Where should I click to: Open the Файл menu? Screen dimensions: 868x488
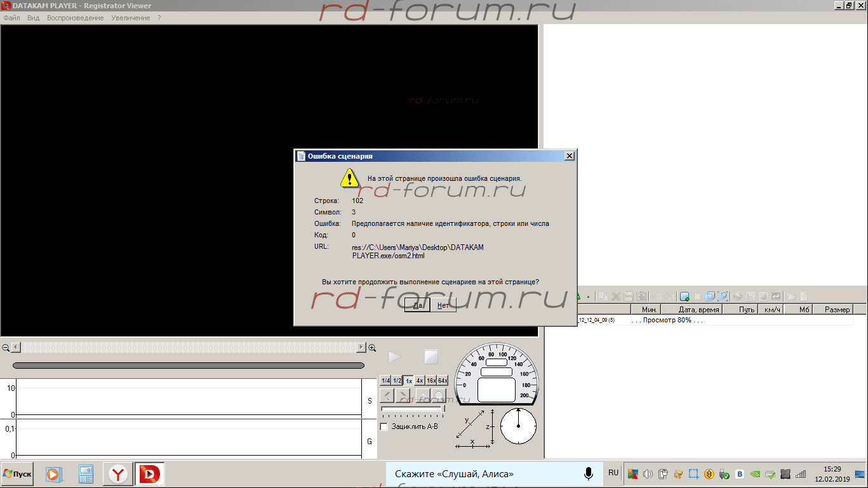point(11,18)
